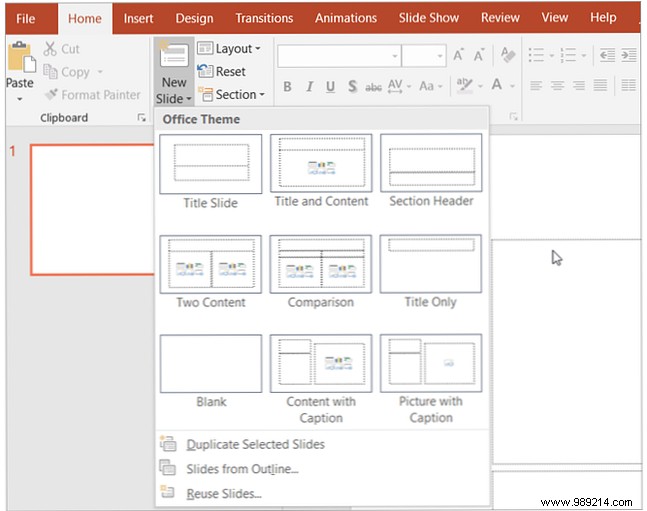Open the Animations tab
Screen dimensions: 647x511
click(346, 18)
